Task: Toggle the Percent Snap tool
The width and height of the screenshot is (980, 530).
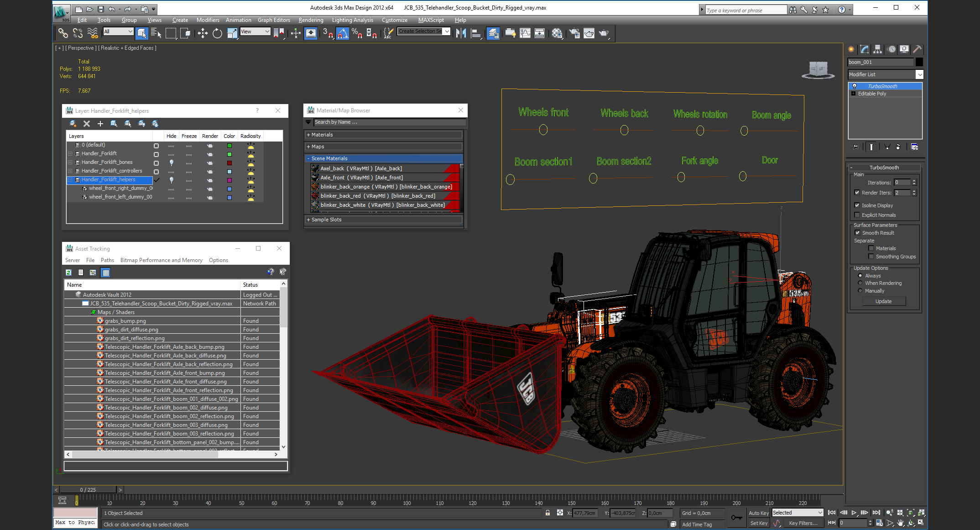Action: click(357, 33)
